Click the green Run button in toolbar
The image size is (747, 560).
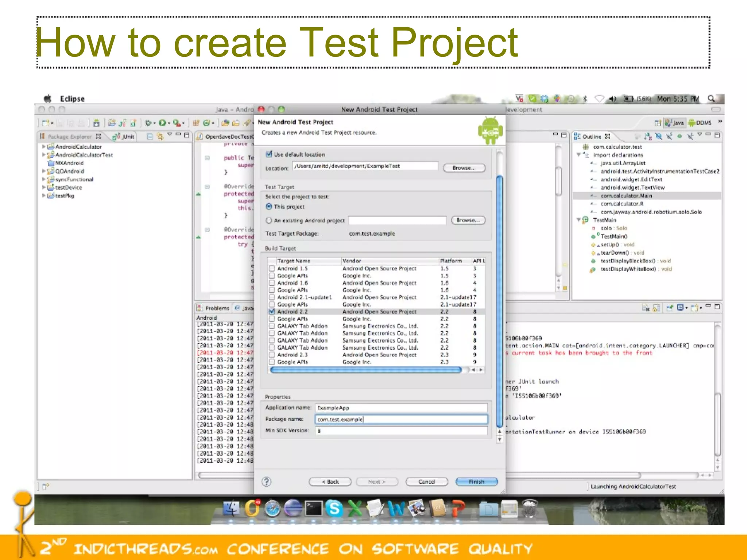[162, 123]
